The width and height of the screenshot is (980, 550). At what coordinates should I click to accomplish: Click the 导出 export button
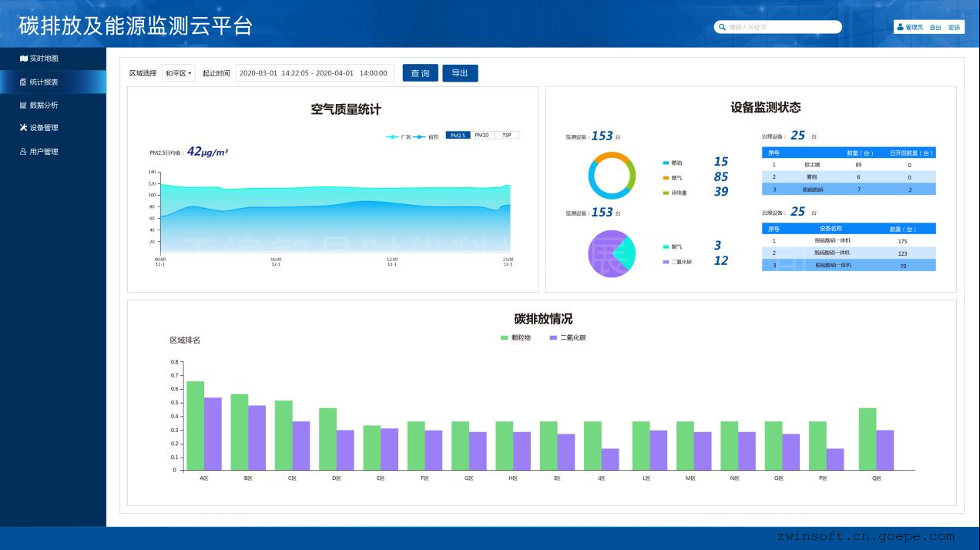[x=460, y=73]
